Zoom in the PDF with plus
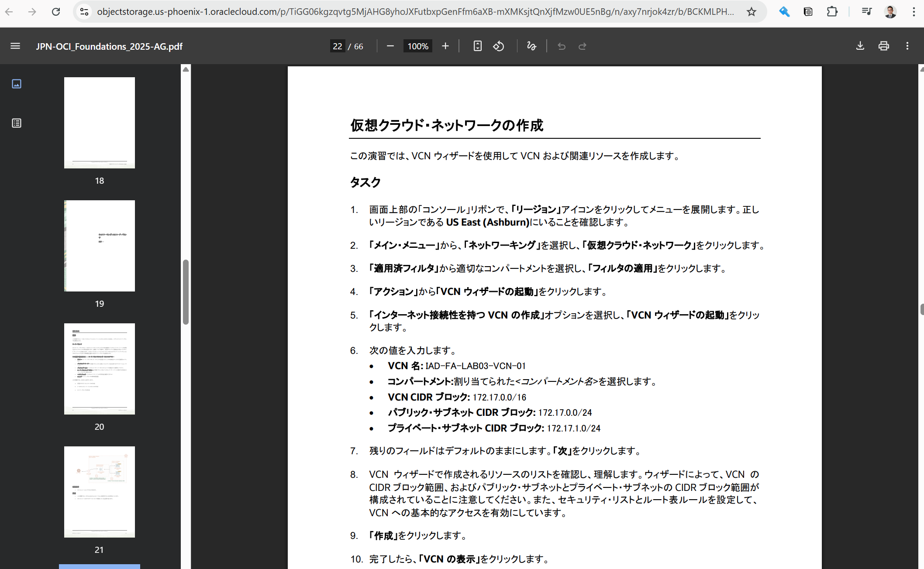 pos(445,46)
